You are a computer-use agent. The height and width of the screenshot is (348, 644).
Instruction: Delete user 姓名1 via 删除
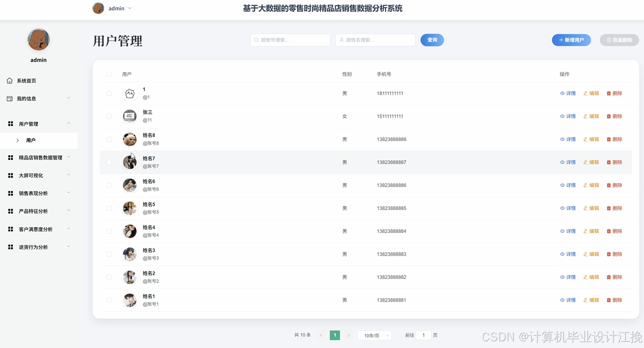pyautogui.click(x=614, y=300)
